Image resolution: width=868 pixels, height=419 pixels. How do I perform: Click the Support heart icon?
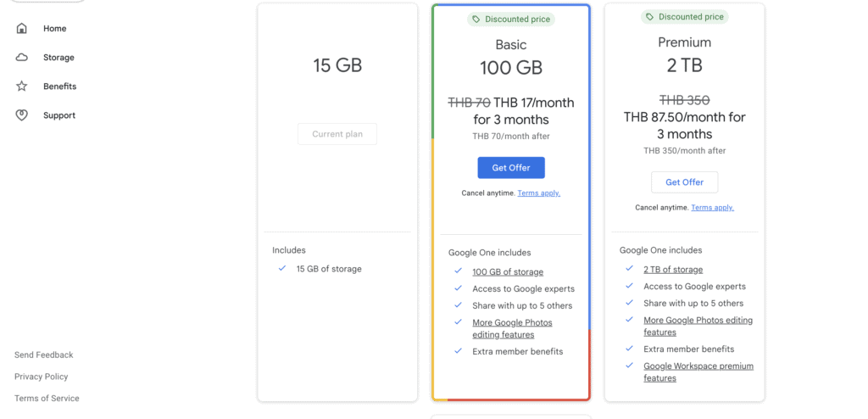[21, 115]
